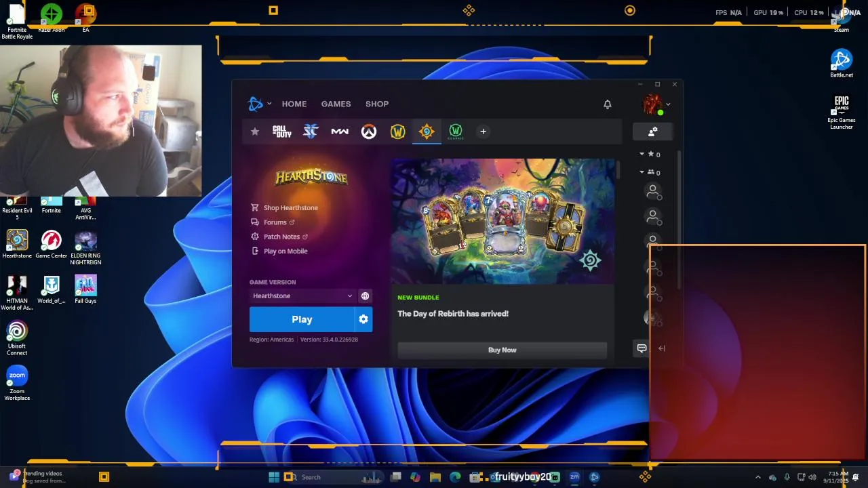This screenshot has height=488, width=868.
Task: Open Zoom Workplace desktop shortcut
Action: point(17,383)
